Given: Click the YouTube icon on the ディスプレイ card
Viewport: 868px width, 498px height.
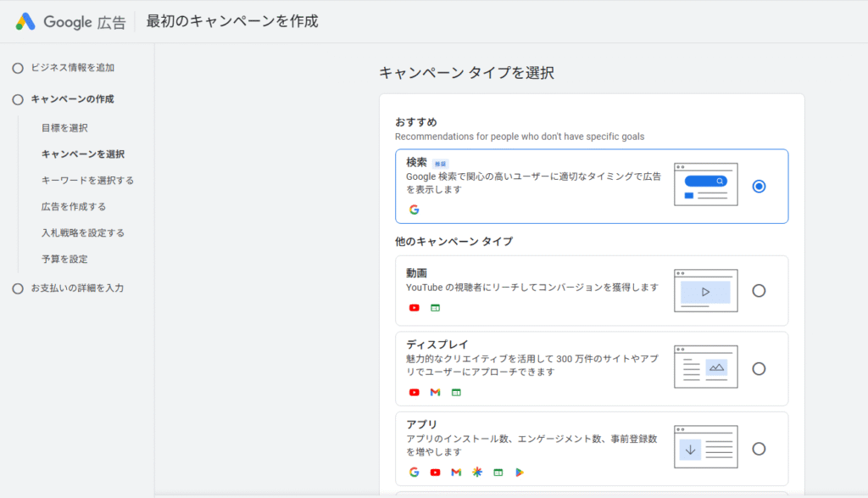Looking at the screenshot, I should coord(414,392).
